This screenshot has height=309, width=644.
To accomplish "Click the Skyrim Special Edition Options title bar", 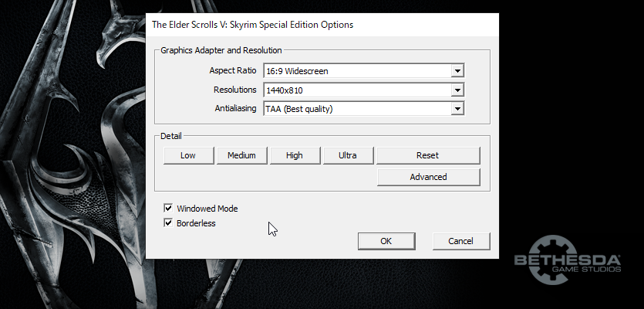I will pyautogui.click(x=322, y=25).
